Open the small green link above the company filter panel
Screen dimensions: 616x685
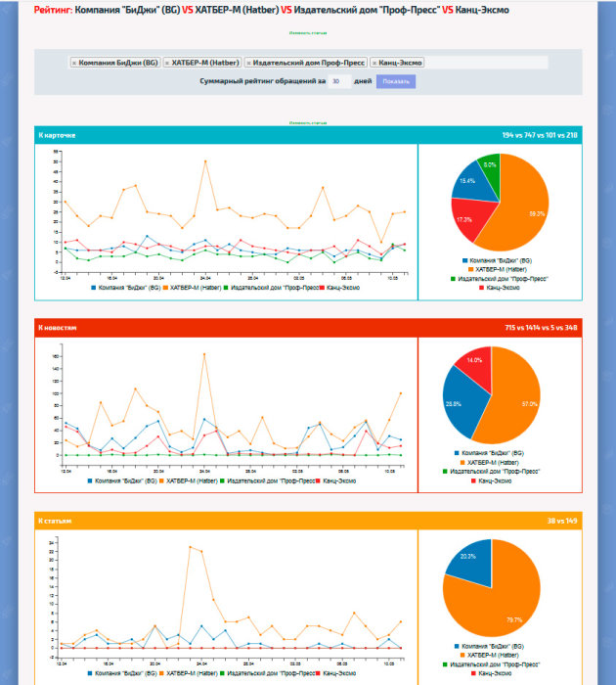308,32
